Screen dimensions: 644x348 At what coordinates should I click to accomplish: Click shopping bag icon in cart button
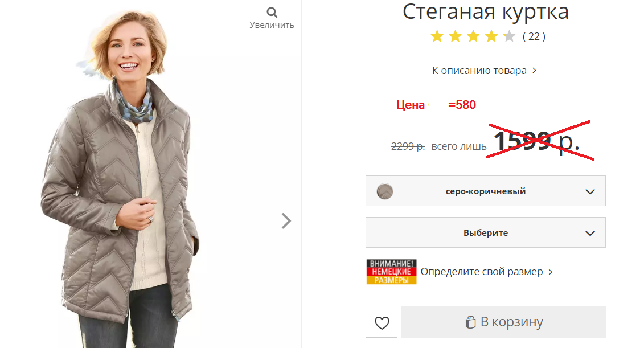tap(470, 322)
